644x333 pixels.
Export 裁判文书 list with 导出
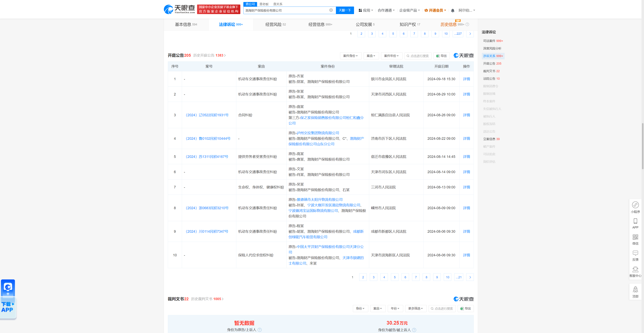[x=466, y=309]
